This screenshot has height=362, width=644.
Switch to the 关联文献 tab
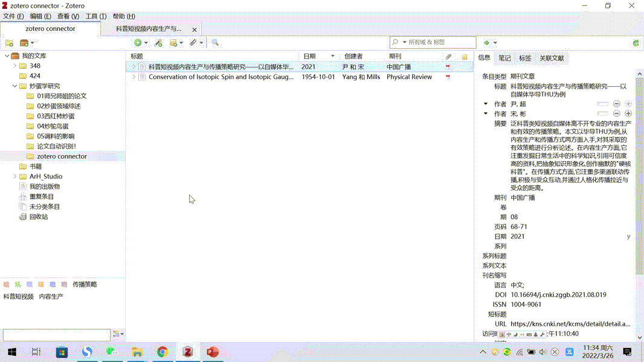coord(552,58)
